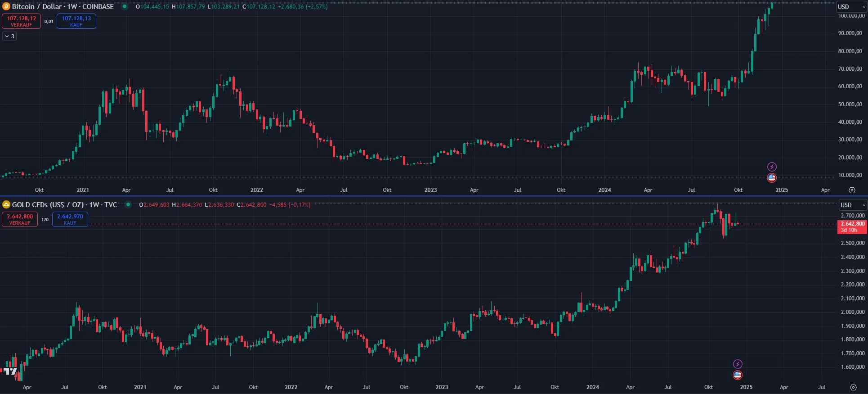Open the US flag economic event on Bitcoin chart
The width and height of the screenshot is (868, 394).
[x=772, y=178]
